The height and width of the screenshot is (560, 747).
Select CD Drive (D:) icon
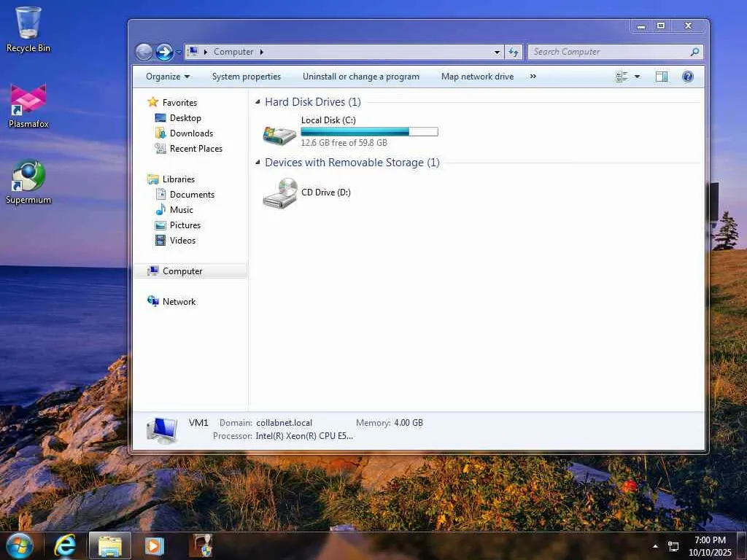tap(280, 192)
